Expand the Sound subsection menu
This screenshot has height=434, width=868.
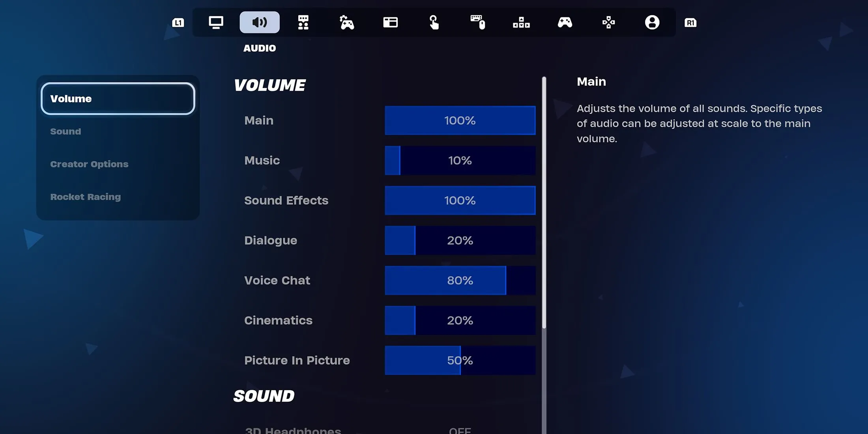pyautogui.click(x=65, y=131)
